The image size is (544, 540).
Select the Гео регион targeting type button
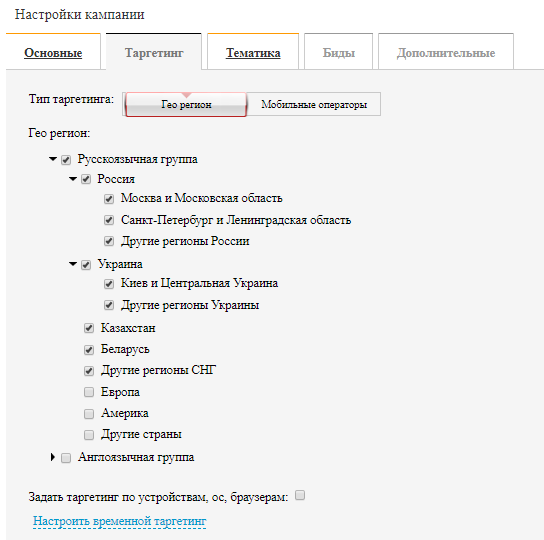pyautogui.click(x=186, y=104)
